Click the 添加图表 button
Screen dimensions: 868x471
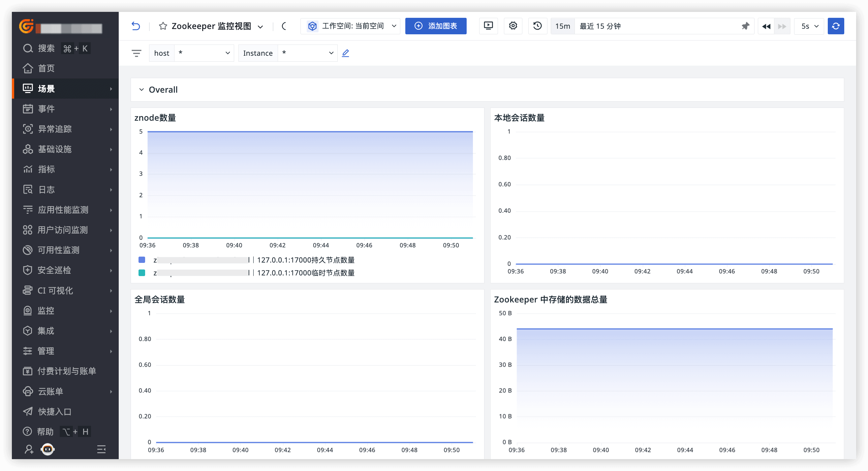[x=436, y=26]
